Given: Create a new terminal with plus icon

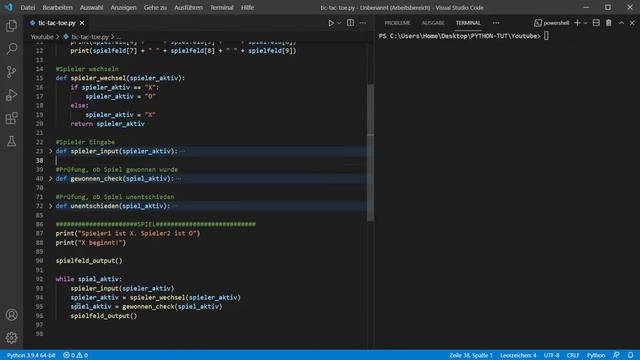Looking at the screenshot, I should tap(577, 23).
